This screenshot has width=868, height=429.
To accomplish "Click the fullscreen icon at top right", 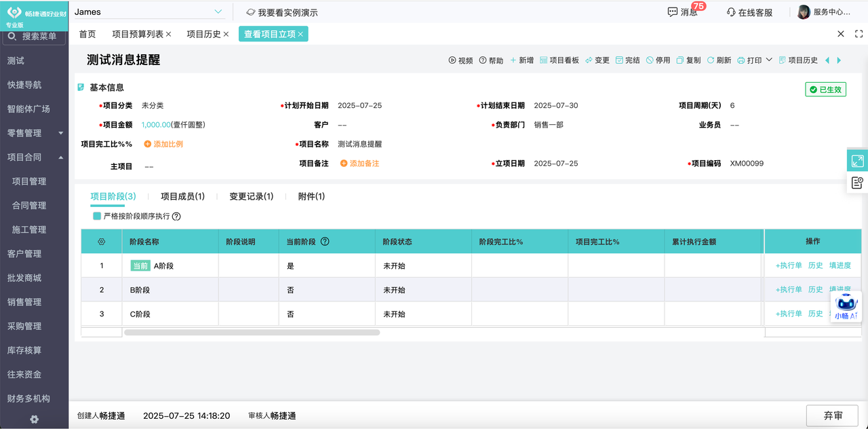I will 859,33.
